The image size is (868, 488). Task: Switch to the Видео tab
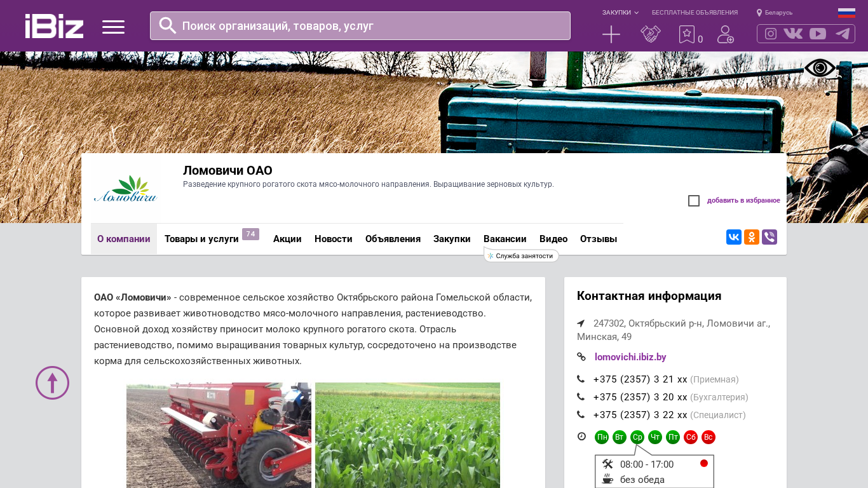tap(553, 239)
